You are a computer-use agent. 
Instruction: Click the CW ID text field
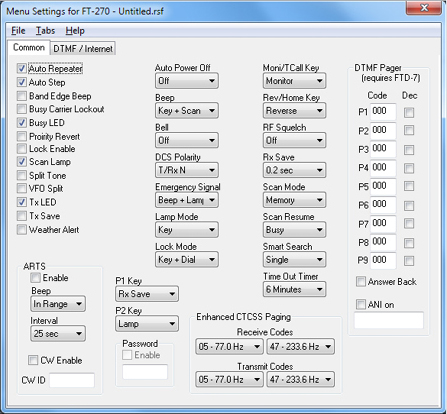tap(72, 380)
